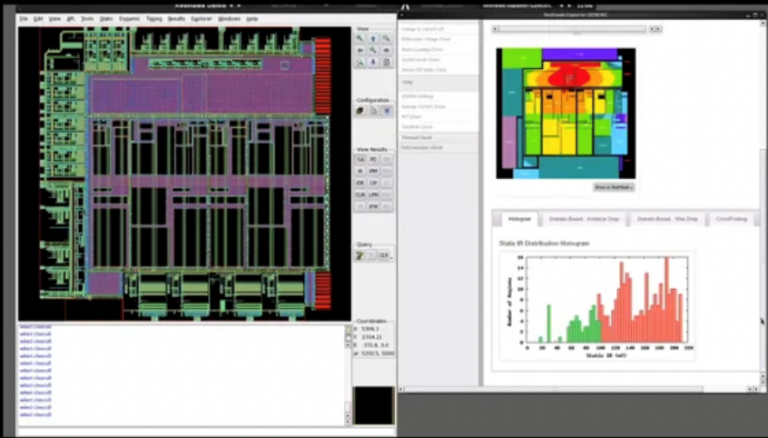Click the zoom-in magnifier in the View panel
The height and width of the screenshot is (438, 768).
[x=360, y=39]
